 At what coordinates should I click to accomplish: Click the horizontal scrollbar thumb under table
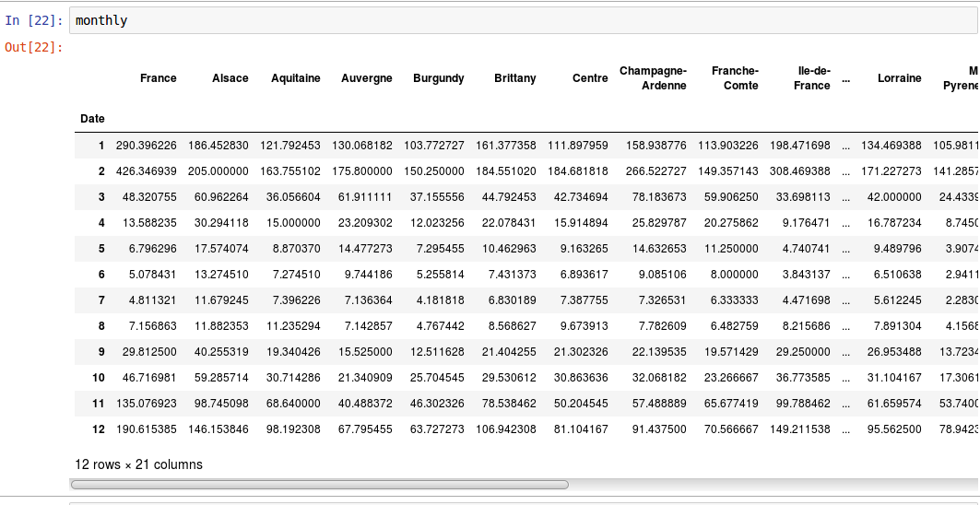319,485
